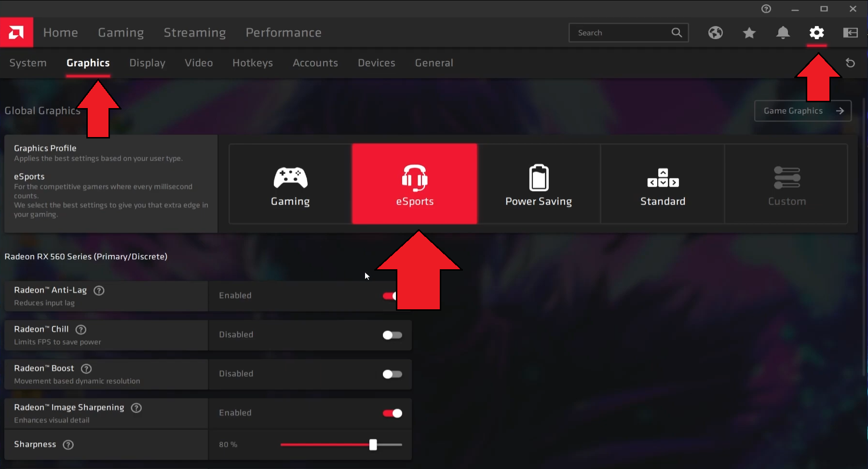Minimize the Radeon Software window
This screenshot has height=469, width=868.
795,9
